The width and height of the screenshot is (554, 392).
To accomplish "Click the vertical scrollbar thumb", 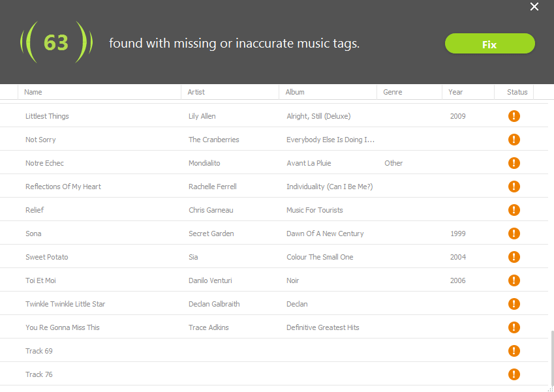I will point(550,356).
